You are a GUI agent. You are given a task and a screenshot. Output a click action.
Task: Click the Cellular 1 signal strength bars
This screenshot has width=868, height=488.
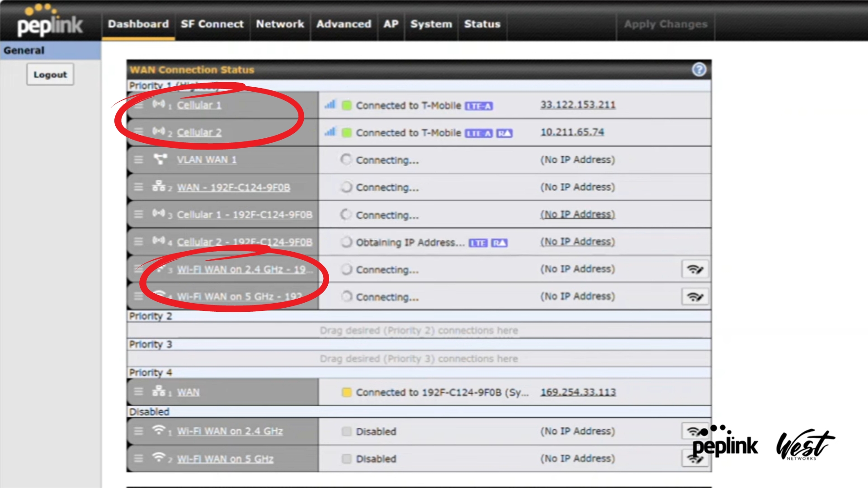pos(330,105)
